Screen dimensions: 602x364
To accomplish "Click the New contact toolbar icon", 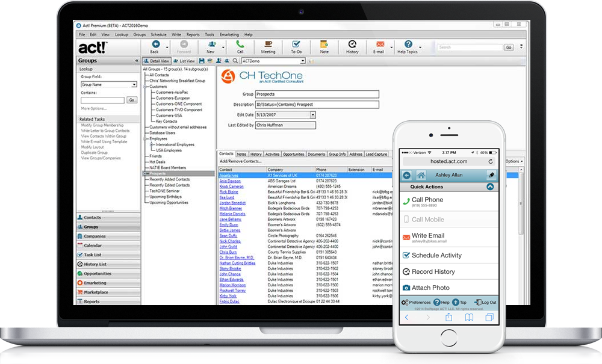I will coord(211,45).
